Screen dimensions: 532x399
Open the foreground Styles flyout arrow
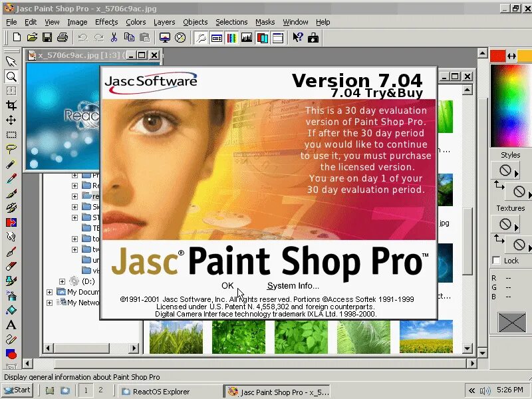coord(517,174)
